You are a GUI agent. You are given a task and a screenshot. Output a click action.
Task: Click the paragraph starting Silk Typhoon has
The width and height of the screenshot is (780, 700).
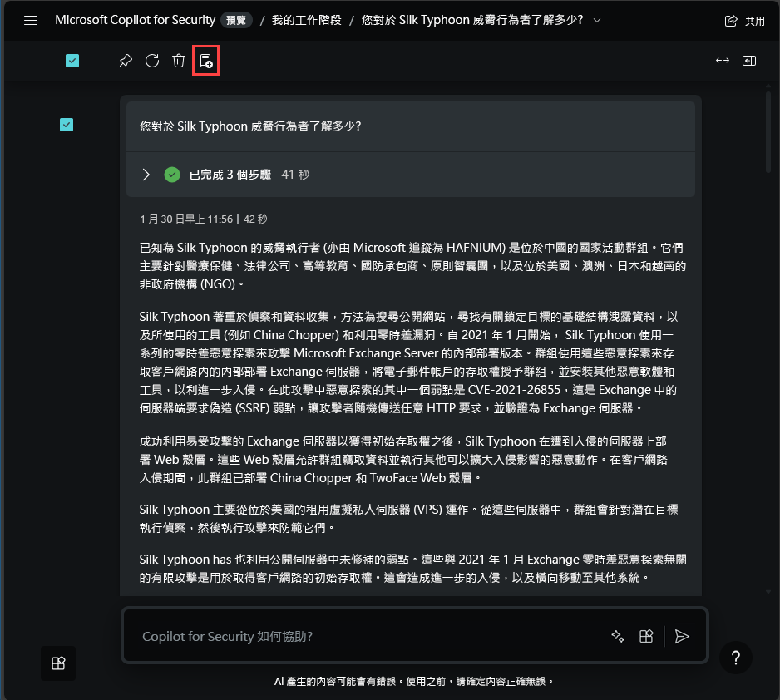[412, 569]
